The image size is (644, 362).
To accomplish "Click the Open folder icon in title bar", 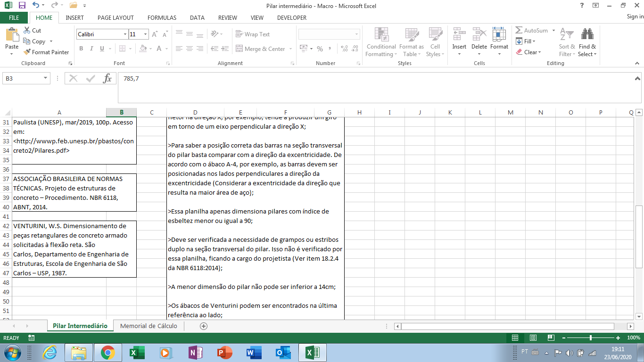I will coord(73,6).
